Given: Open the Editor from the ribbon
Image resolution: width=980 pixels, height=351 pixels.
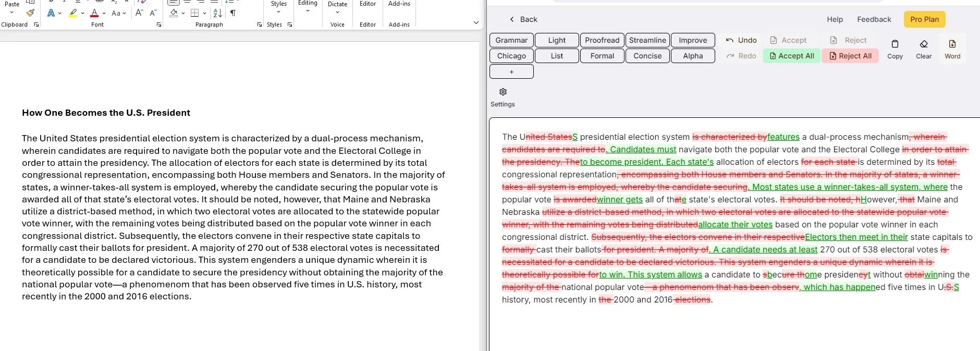Looking at the screenshot, I should (x=367, y=4).
